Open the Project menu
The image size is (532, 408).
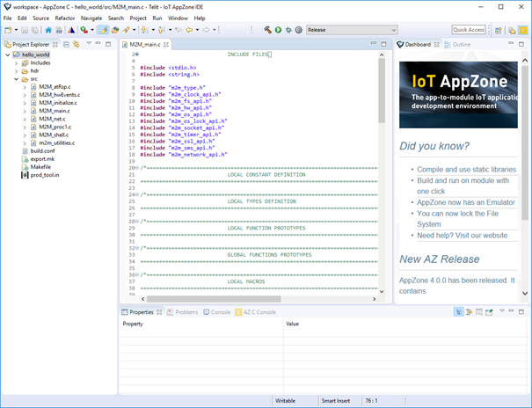(138, 18)
